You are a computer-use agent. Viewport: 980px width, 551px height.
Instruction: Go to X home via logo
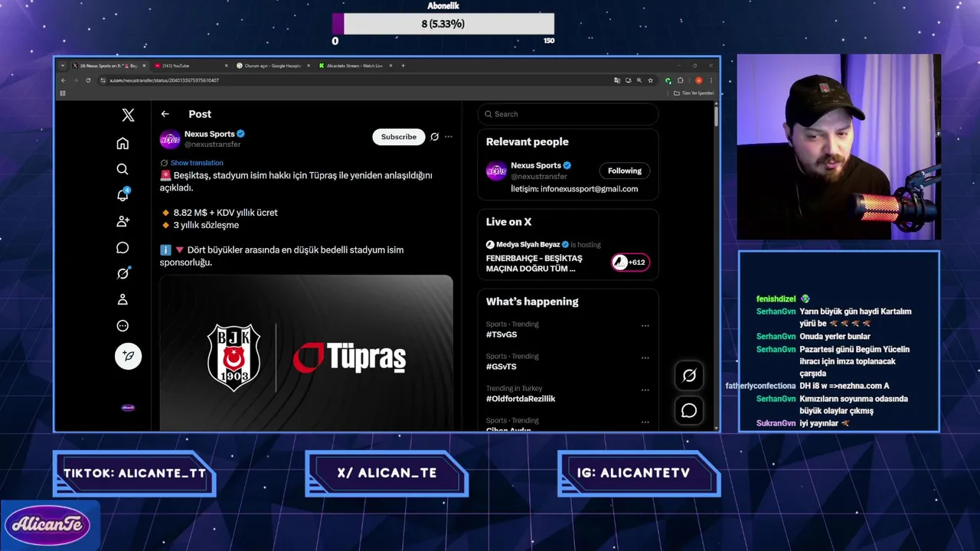pos(128,115)
